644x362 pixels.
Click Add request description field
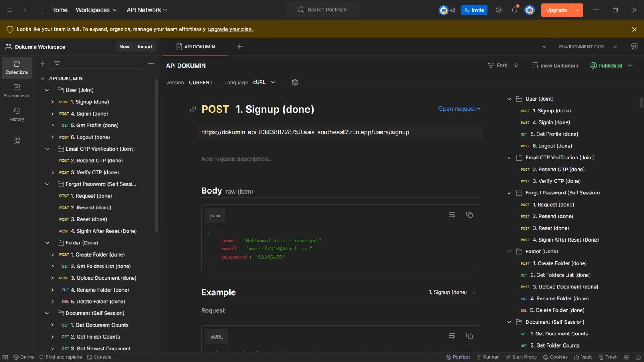(x=237, y=159)
